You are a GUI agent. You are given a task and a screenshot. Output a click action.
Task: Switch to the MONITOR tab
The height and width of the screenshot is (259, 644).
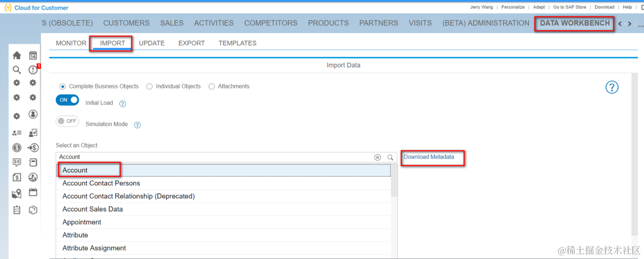(71, 43)
